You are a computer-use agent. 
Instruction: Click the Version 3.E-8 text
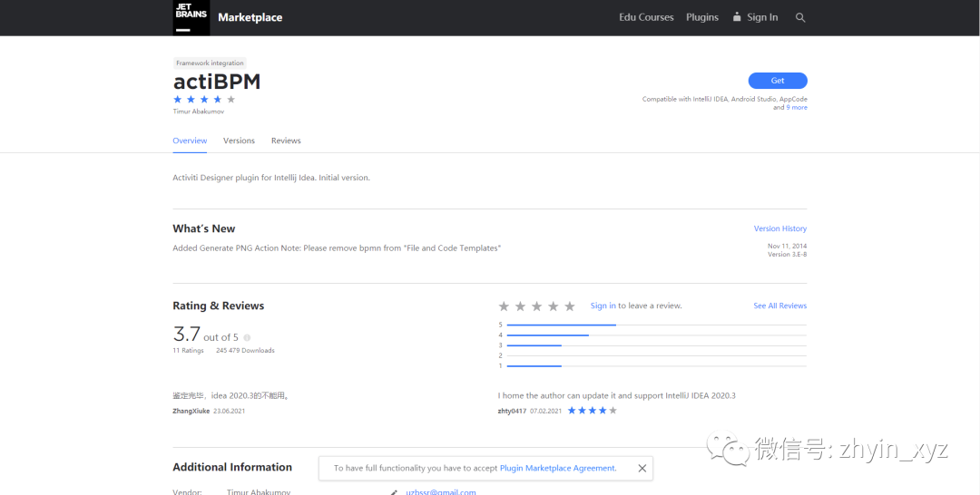[x=787, y=254]
